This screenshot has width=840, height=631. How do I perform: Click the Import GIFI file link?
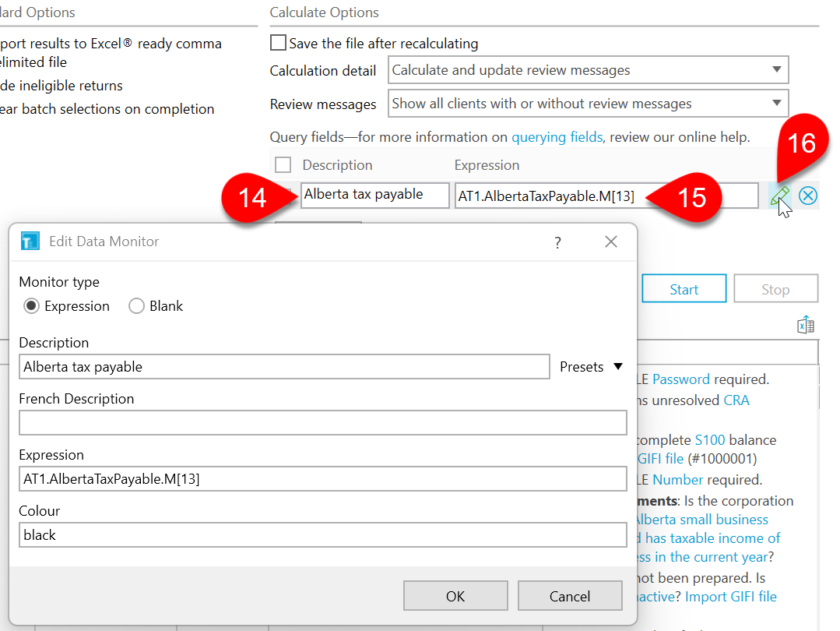click(731, 596)
